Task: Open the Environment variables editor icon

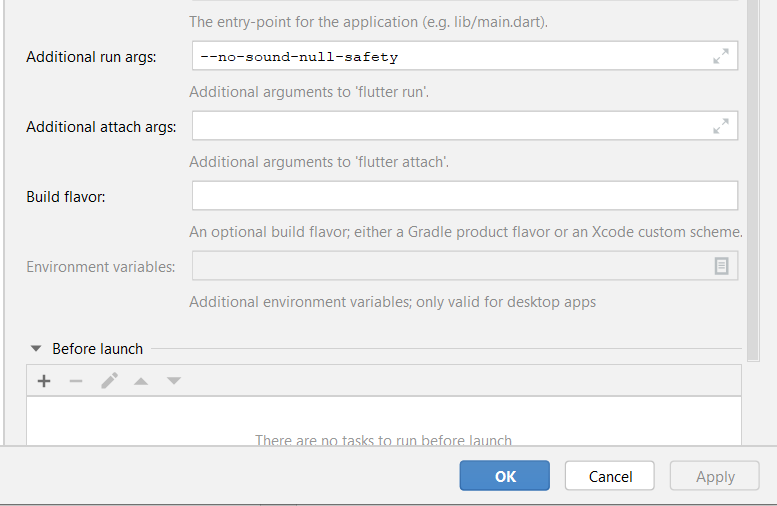Action: point(721,266)
